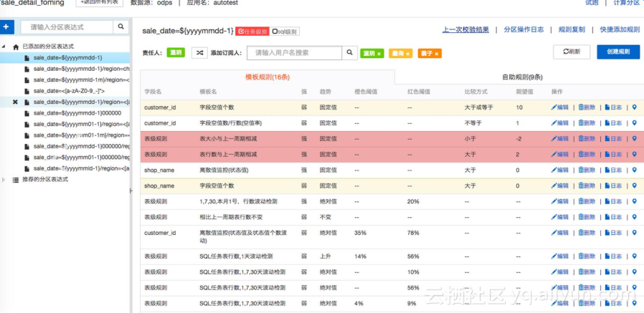Screen dimensions: 644x313
Task: Switch to the 模板规则(16条) tab
Action: (x=267, y=77)
